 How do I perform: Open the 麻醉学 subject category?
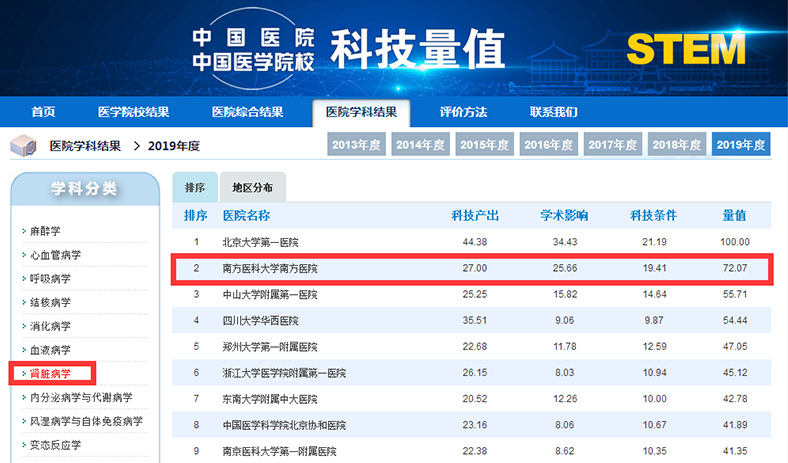tap(45, 231)
